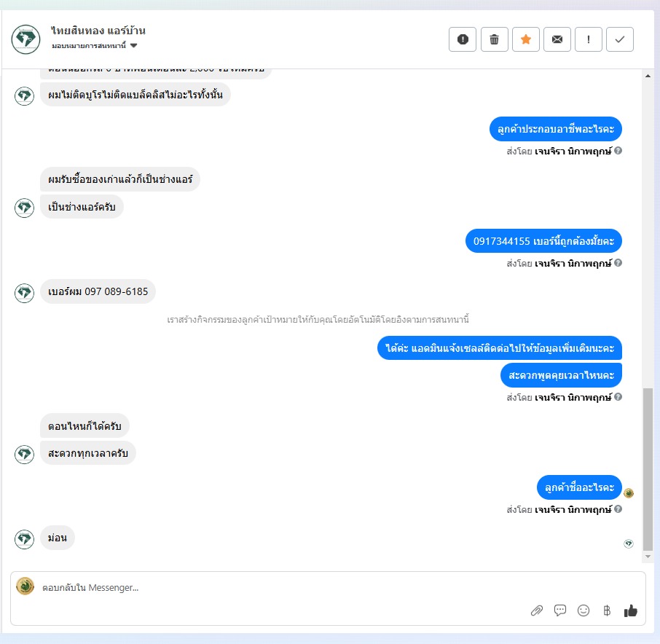Open the emoji picker smiley icon
660x644 pixels.
584,610
